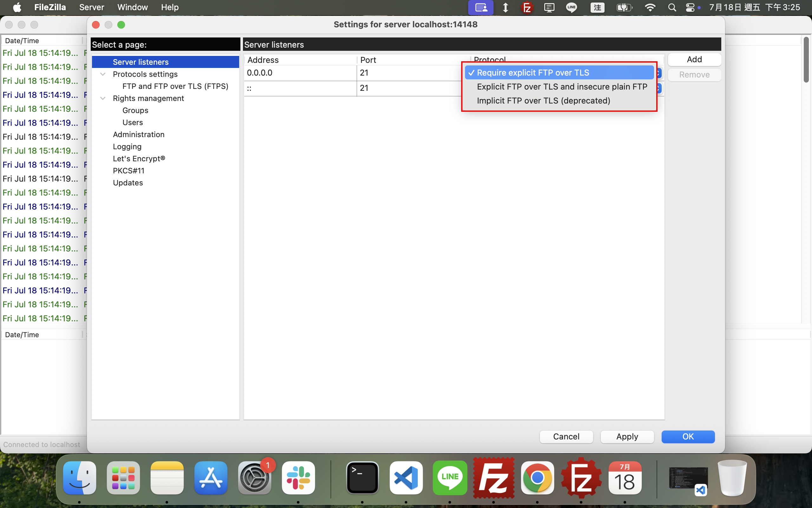
Task: Open Terminal from the Dock
Action: coord(362,478)
